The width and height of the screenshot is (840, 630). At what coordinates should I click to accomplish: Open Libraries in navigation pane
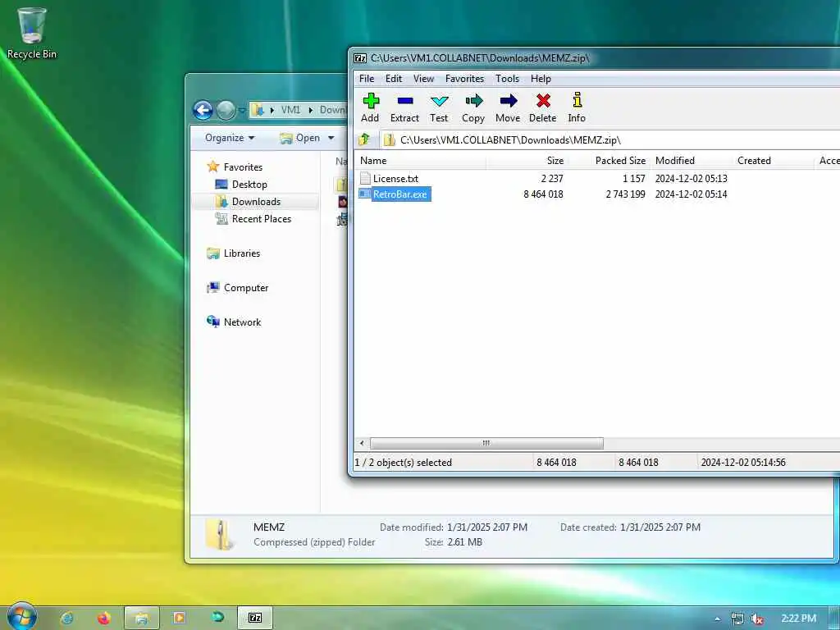click(242, 253)
